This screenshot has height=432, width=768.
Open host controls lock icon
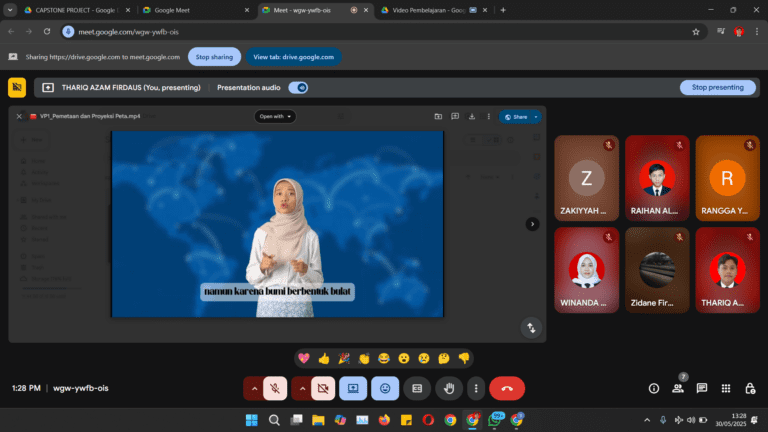tap(750, 388)
